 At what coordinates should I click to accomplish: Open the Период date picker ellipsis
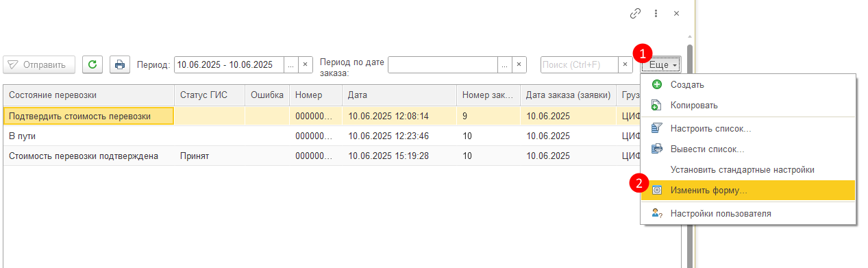[x=290, y=64]
